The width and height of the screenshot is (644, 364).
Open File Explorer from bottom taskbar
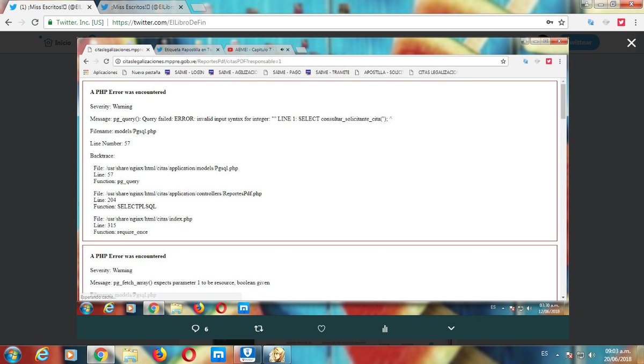[x=130, y=354]
